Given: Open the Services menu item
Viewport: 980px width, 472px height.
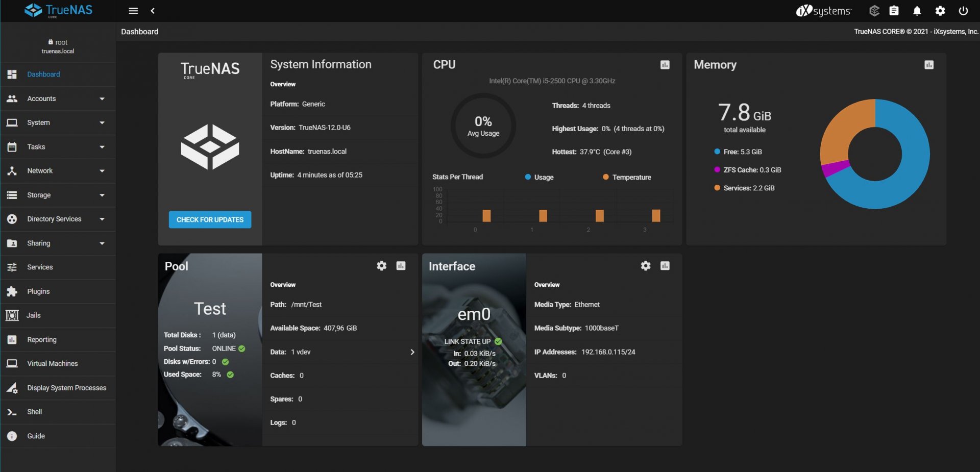Looking at the screenshot, I should click(58, 267).
